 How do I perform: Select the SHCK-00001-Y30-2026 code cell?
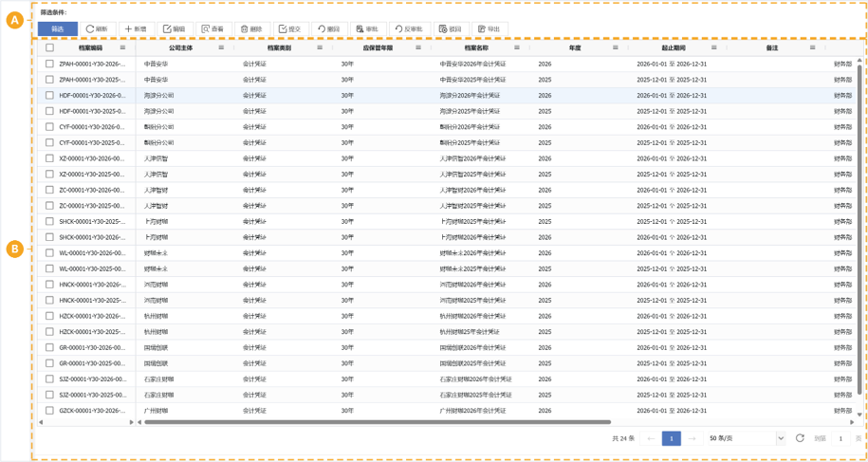92,237
